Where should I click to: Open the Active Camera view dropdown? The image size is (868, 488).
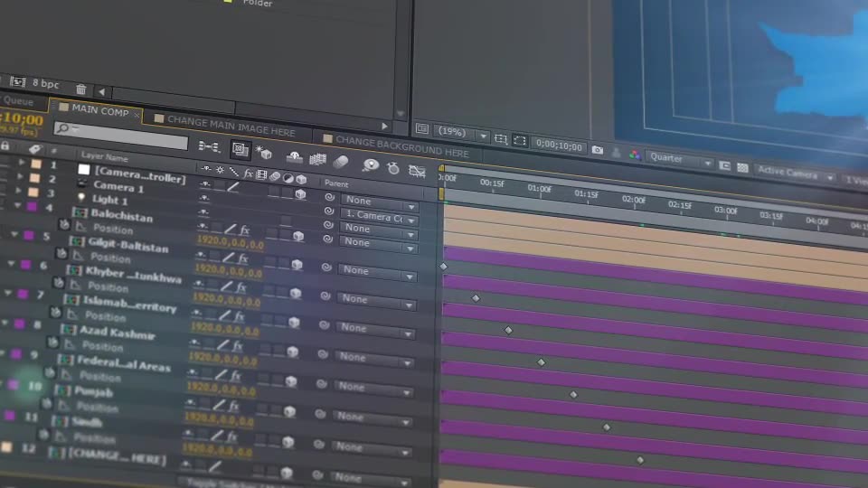(795, 174)
